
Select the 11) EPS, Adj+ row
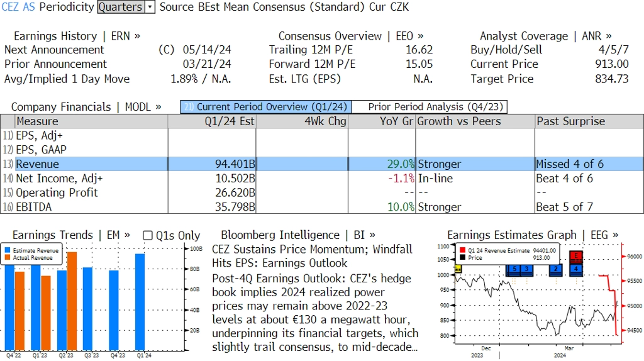pyautogui.click(x=322, y=135)
